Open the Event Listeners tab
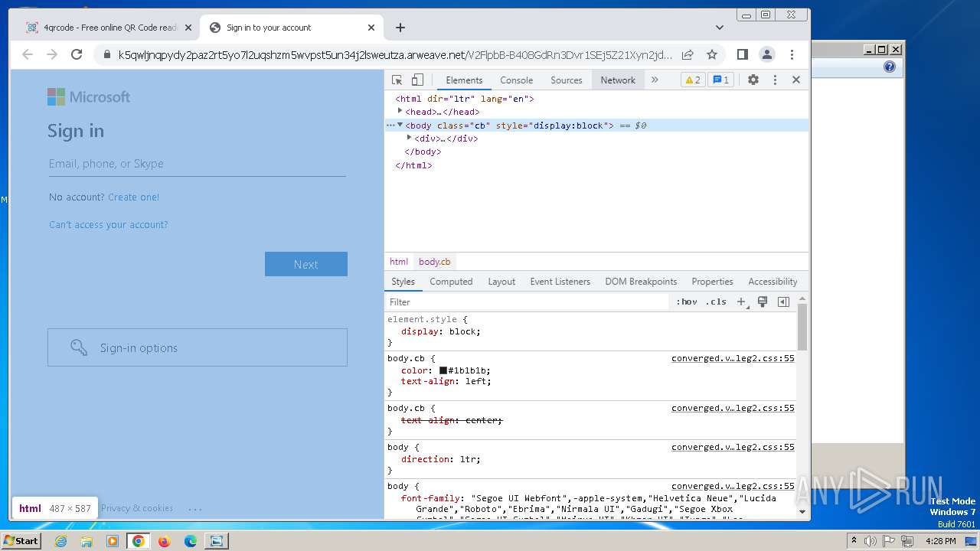The height and width of the screenshot is (551, 980). coord(560,282)
